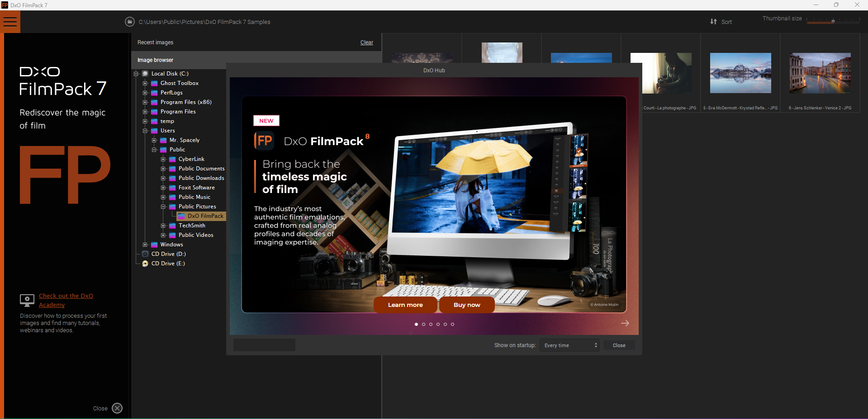Click the Ghost Toolbox folder icon
Viewport: 868px width, 419px height.
154,83
